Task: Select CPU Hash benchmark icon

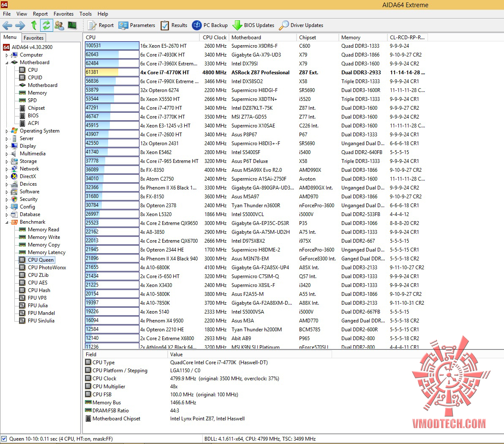Action: pyautogui.click(x=22, y=290)
